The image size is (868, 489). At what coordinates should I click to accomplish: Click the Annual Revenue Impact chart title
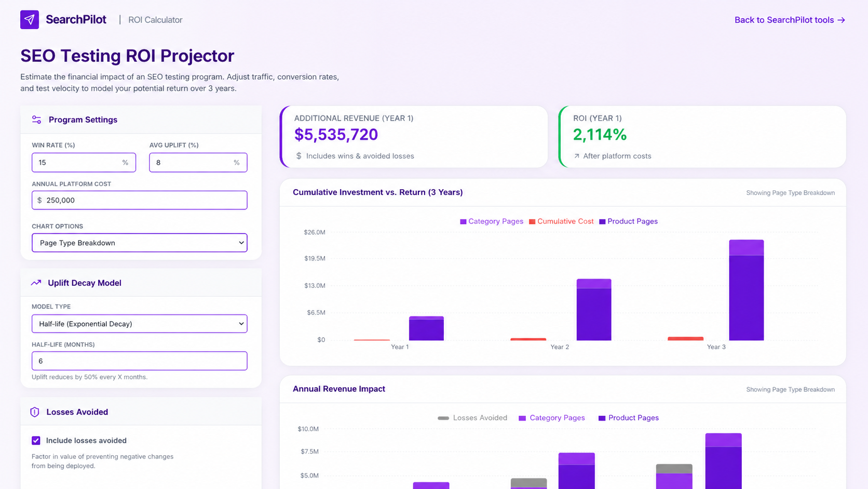(339, 389)
